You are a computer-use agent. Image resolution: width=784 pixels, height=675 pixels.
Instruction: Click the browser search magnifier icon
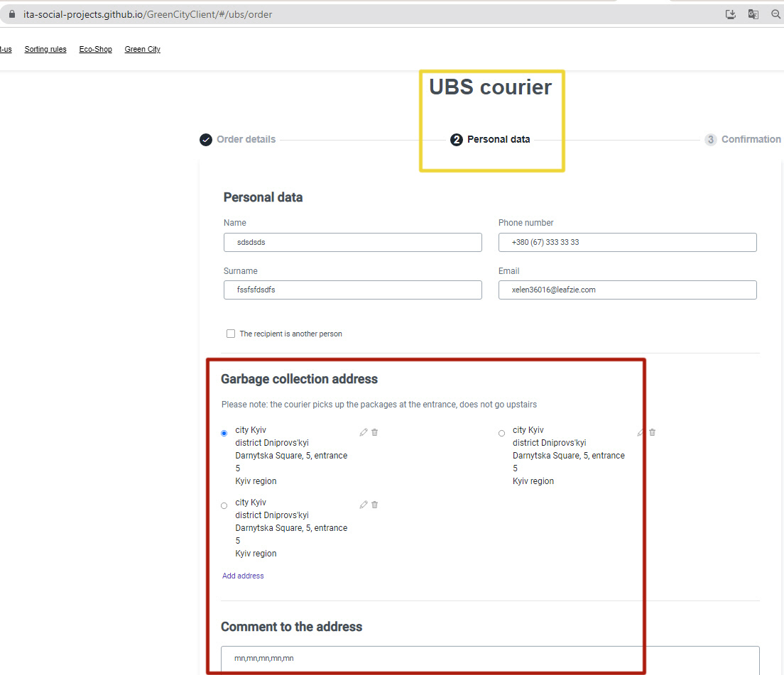pyautogui.click(x=775, y=13)
